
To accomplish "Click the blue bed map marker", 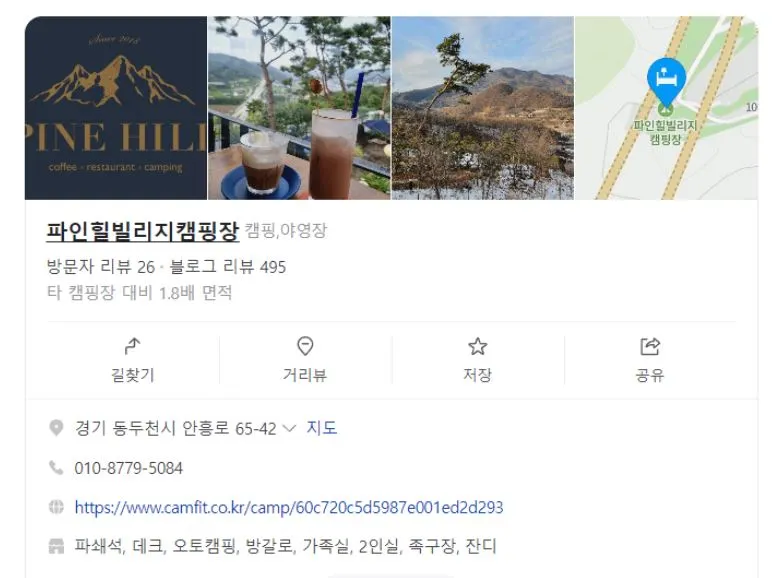I will (666, 81).
